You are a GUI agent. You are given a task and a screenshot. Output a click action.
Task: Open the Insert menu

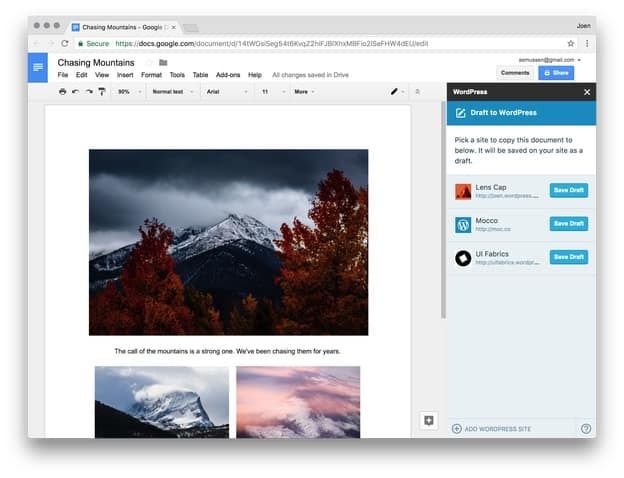click(125, 75)
